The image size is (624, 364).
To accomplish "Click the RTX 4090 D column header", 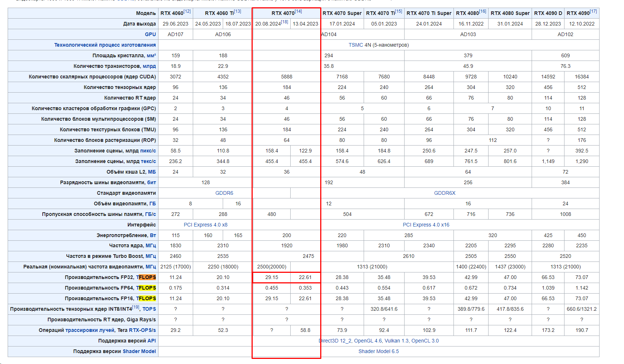I will 548,13.
